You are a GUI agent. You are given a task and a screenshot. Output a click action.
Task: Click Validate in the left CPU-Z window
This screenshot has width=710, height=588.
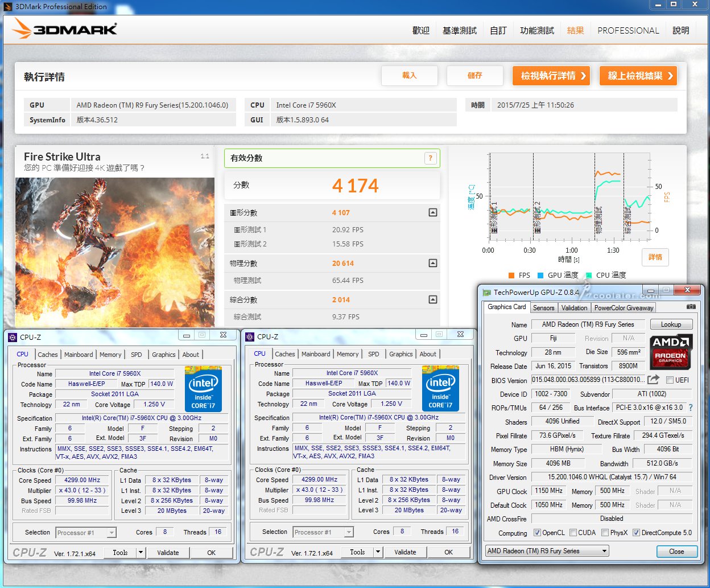coord(168,553)
